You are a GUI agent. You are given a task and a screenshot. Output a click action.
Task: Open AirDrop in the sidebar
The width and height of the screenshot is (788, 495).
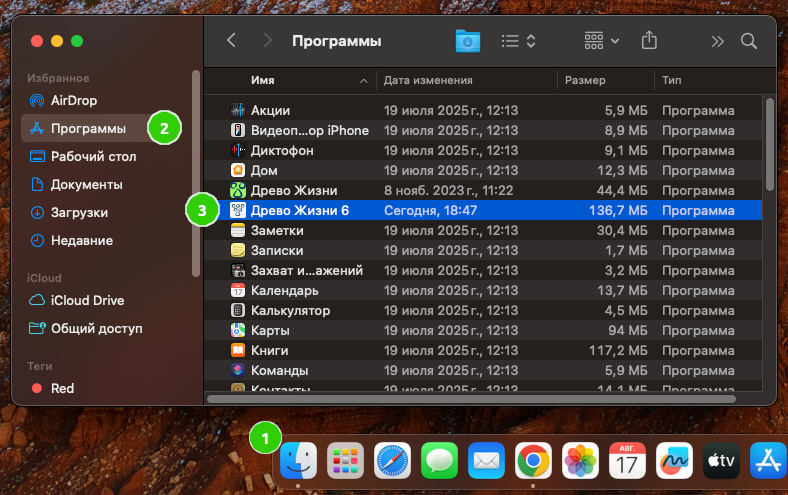coord(74,100)
